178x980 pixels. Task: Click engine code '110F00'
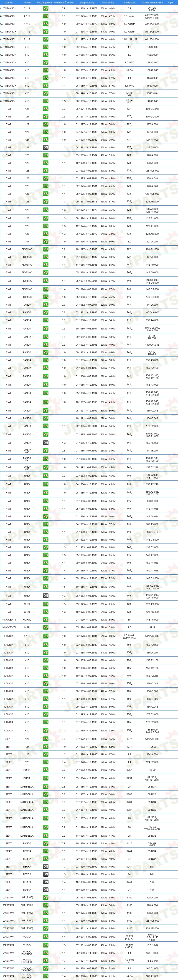pos(152,747)
